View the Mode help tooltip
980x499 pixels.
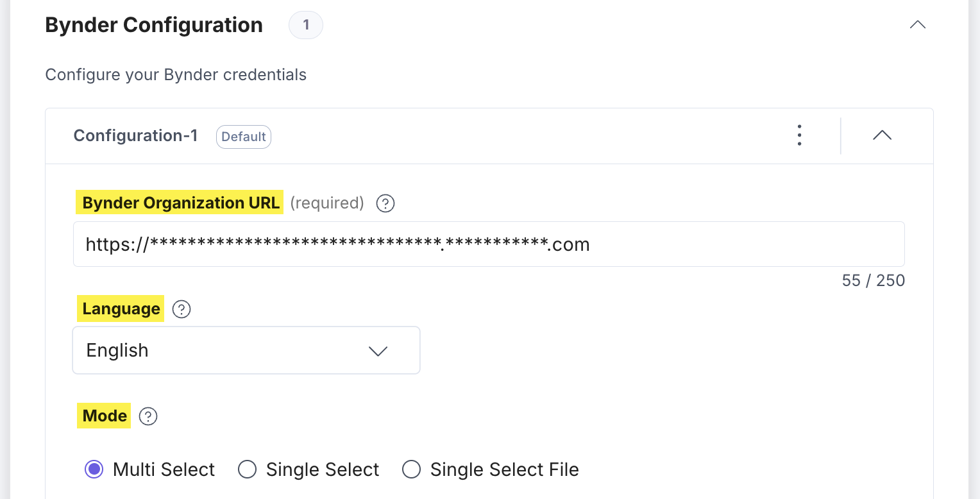[x=148, y=416]
